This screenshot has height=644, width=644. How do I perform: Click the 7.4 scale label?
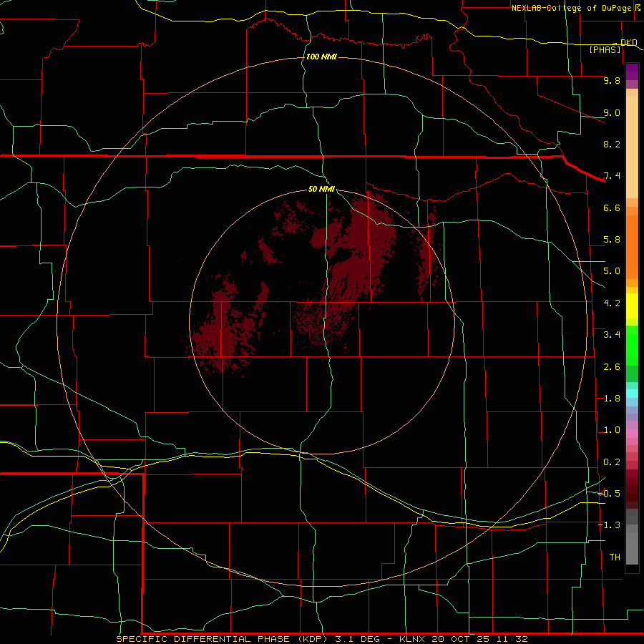[x=612, y=176]
